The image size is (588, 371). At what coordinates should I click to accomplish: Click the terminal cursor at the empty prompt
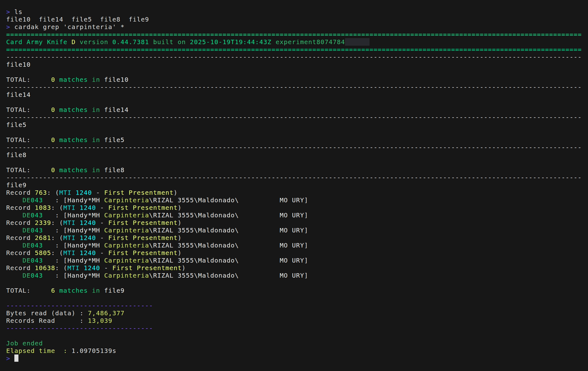(16, 358)
